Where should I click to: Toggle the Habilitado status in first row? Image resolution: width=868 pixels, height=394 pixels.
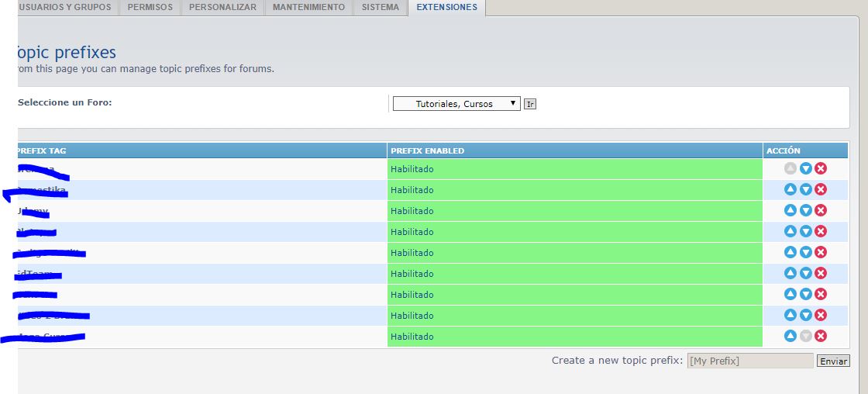[412, 169]
